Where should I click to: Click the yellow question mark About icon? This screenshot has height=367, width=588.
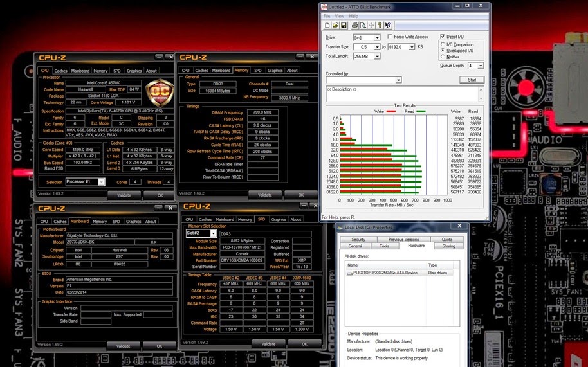coord(380,25)
